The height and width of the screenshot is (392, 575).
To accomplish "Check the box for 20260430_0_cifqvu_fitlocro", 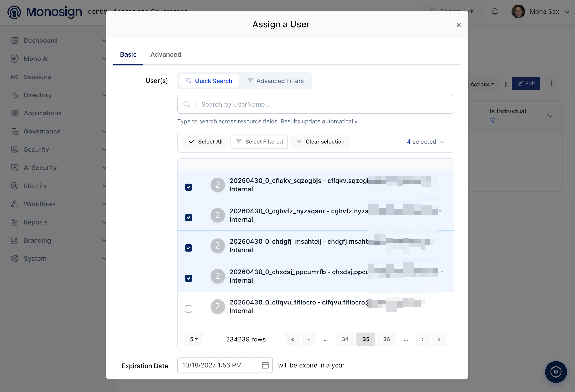I will (x=189, y=309).
